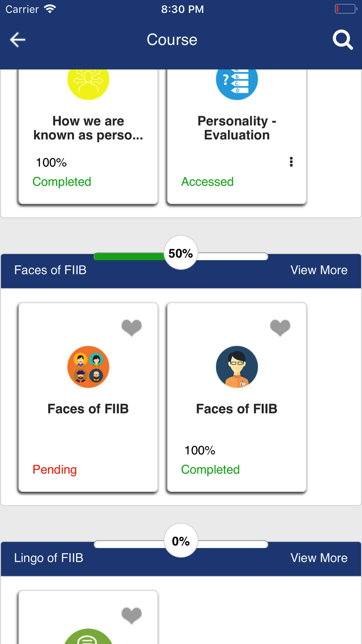The width and height of the screenshot is (362, 644).
Task: Favorite the pending Faces of FIIB card
Action: click(131, 328)
